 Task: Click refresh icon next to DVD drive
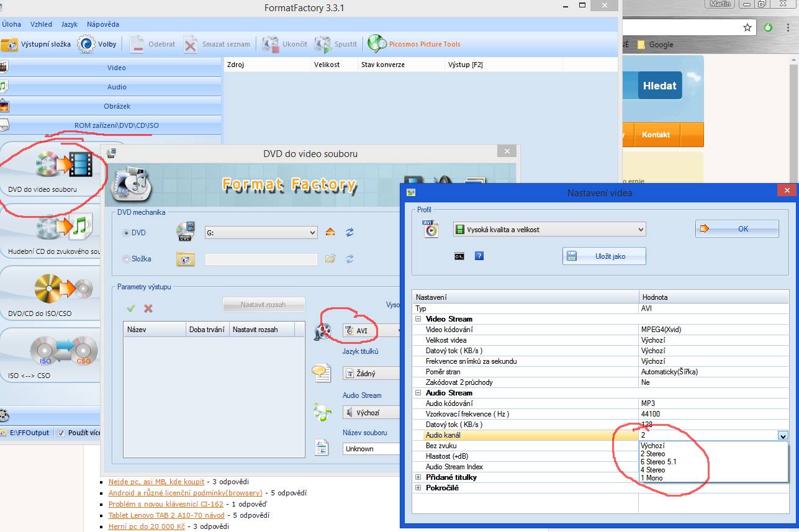point(350,232)
